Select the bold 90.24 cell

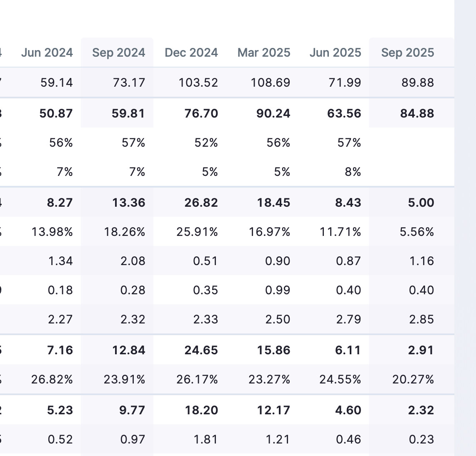pyautogui.click(x=273, y=113)
